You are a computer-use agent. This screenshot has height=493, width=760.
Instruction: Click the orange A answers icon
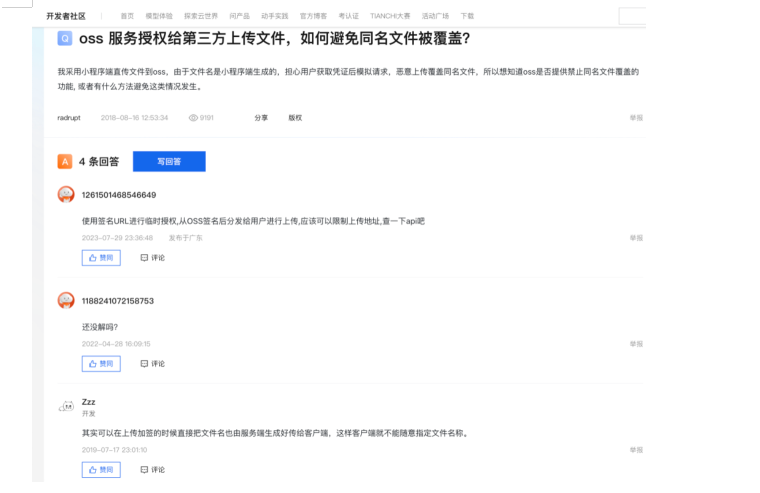coord(65,161)
